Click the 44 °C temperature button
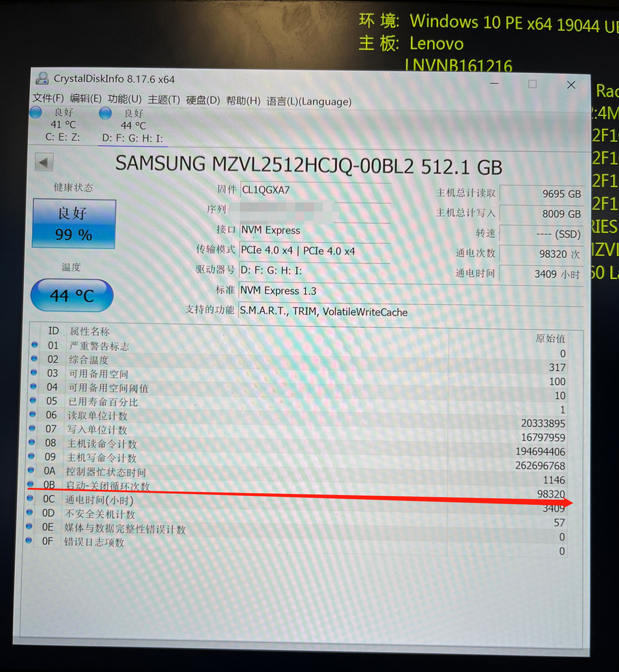619x672 pixels. (x=72, y=295)
